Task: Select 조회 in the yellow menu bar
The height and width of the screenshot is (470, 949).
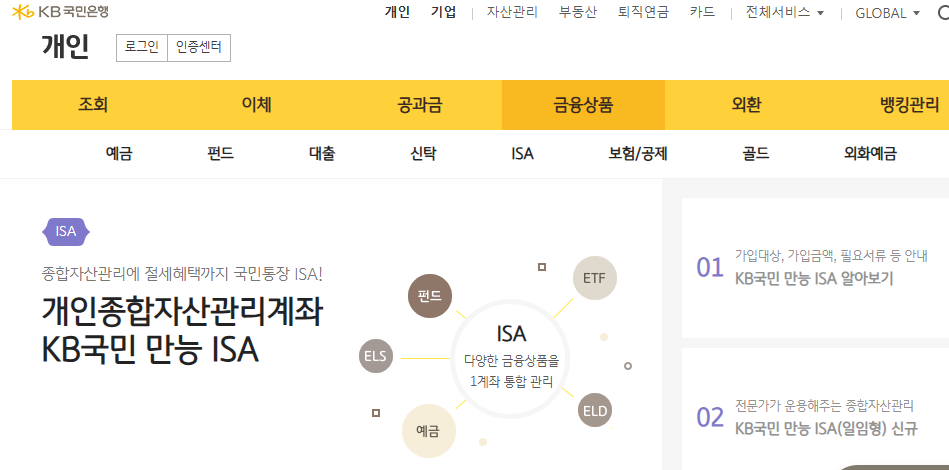Action: tap(93, 105)
